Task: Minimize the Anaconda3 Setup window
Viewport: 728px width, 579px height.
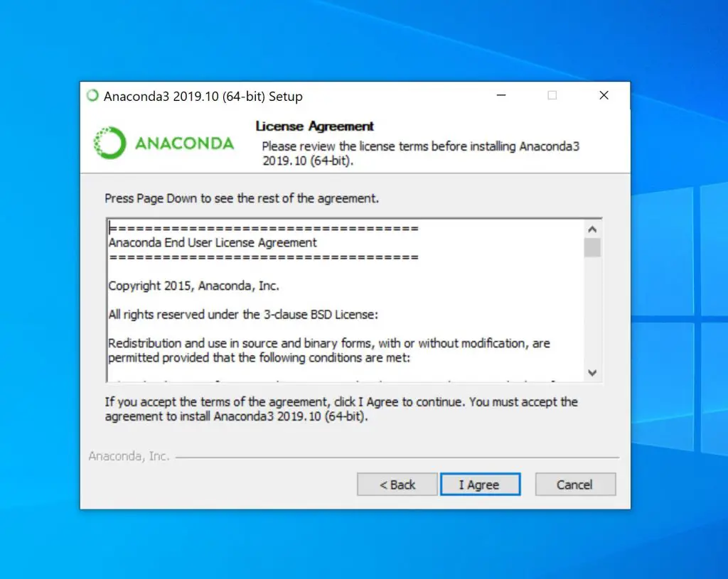Action: click(x=501, y=96)
